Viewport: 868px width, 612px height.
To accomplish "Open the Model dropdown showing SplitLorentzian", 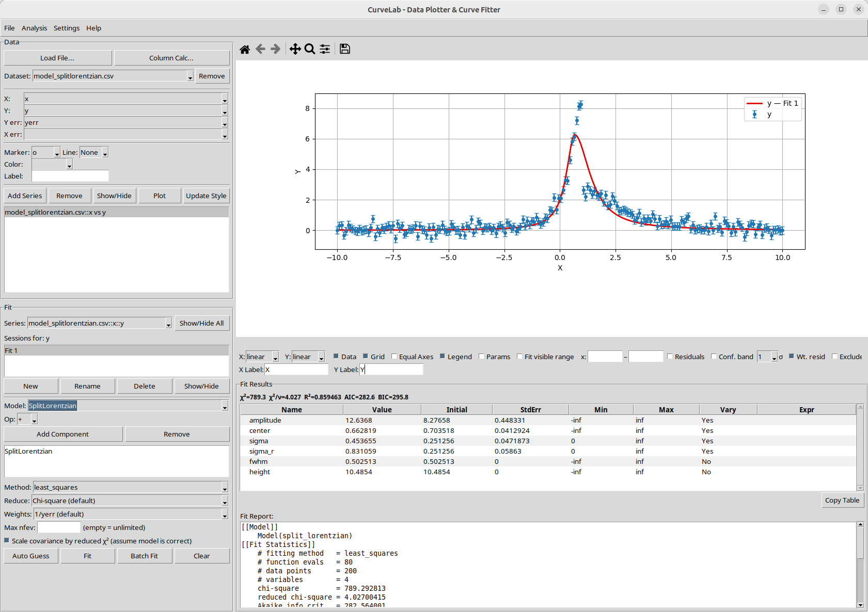I will pyautogui.click(x=225, y=406).
